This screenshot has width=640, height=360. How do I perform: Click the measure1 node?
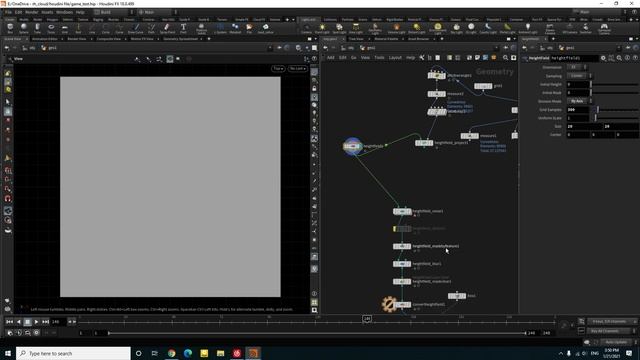pos(470,136)
